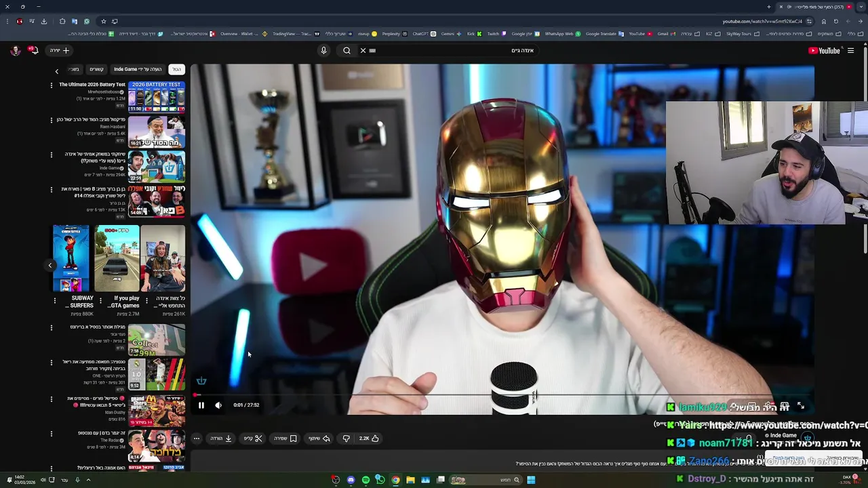868x488 pixels.
Task: Open Discord from the taskbar
Action: pyautogui.click(x=351, y=480)
